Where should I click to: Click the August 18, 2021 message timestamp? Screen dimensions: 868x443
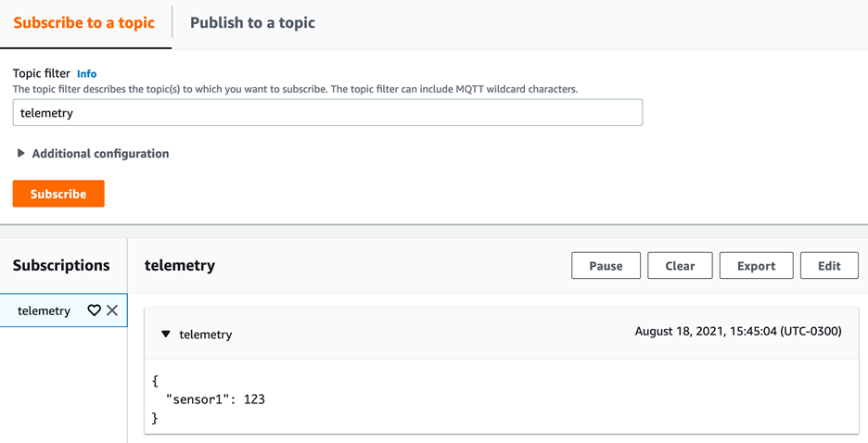click(x=738, y=331)
